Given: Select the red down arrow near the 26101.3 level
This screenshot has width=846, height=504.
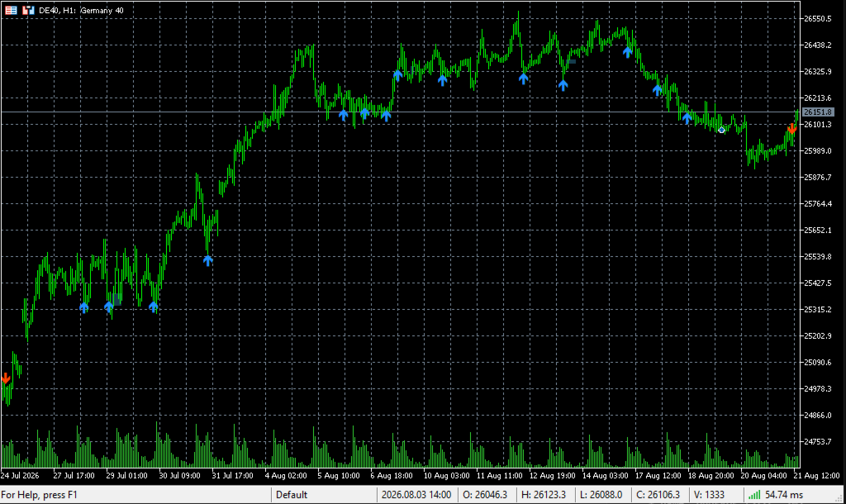Looking at the screenshot, I should click(791, 128).
